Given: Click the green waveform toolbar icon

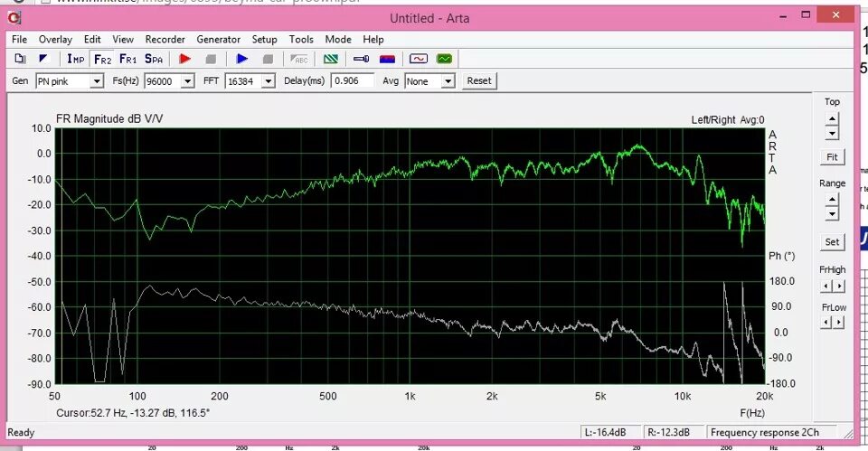Looking at the screenshot, I should (444, 59).
